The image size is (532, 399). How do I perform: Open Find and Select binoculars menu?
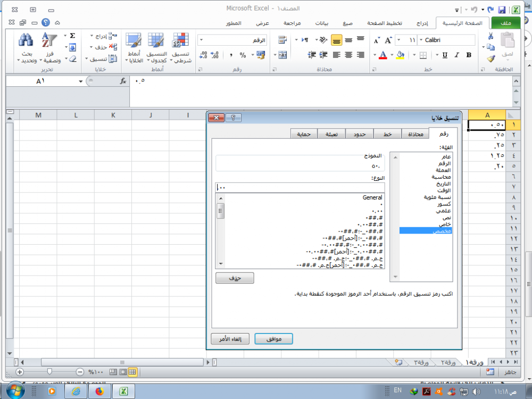tap(27, 48)
